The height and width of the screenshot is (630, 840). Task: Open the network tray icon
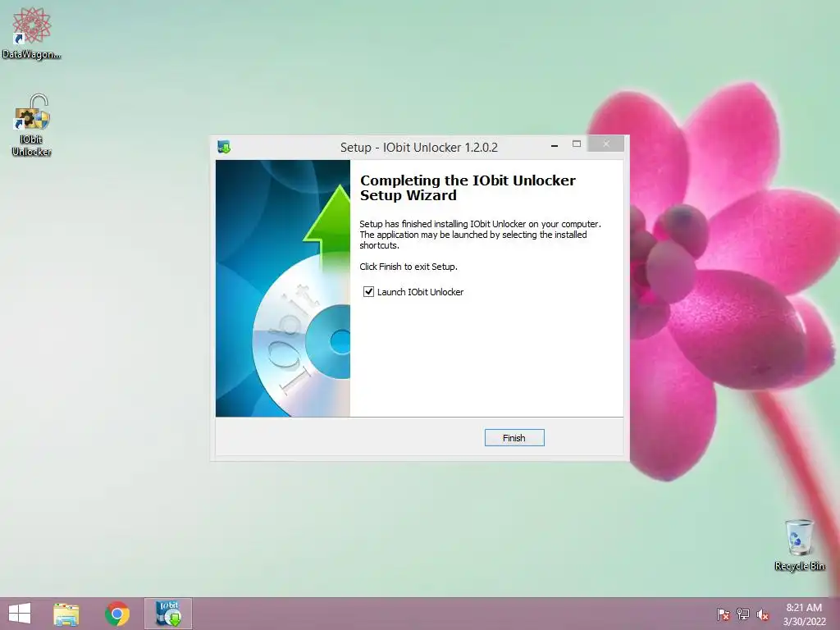coord(743,614)
